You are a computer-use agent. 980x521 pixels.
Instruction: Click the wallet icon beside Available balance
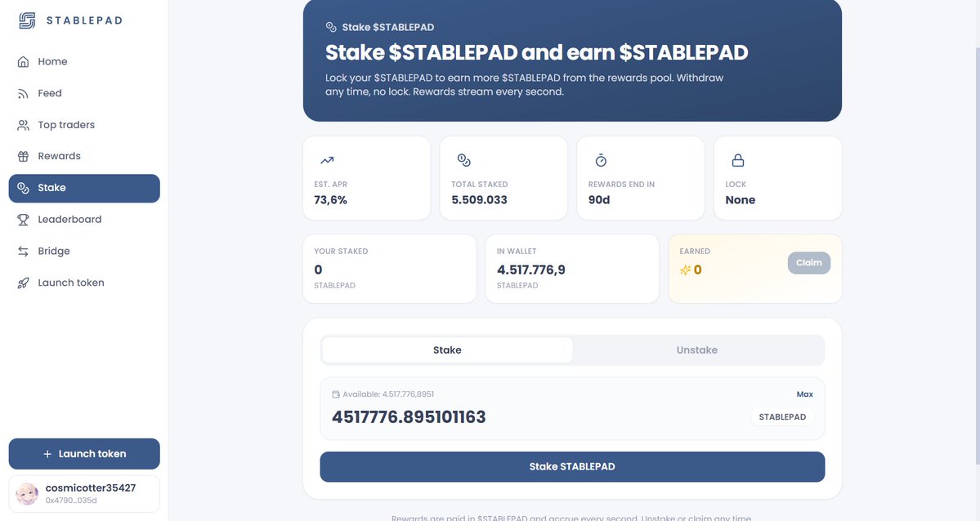click(336, 394)
